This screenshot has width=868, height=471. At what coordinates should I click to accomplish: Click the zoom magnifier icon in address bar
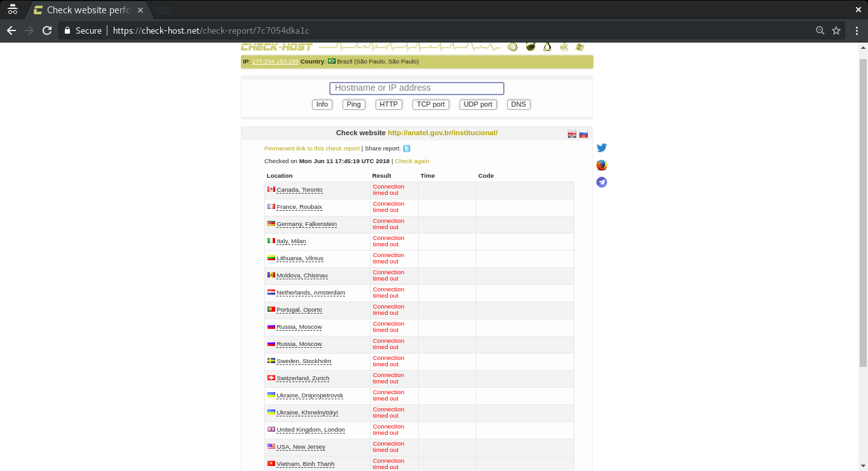[820, 30]
